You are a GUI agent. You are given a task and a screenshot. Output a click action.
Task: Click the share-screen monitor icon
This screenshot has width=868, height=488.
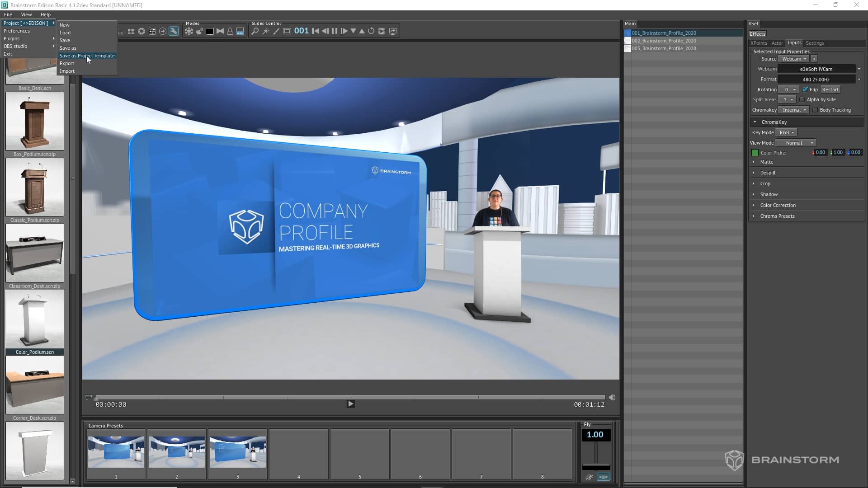393,31
